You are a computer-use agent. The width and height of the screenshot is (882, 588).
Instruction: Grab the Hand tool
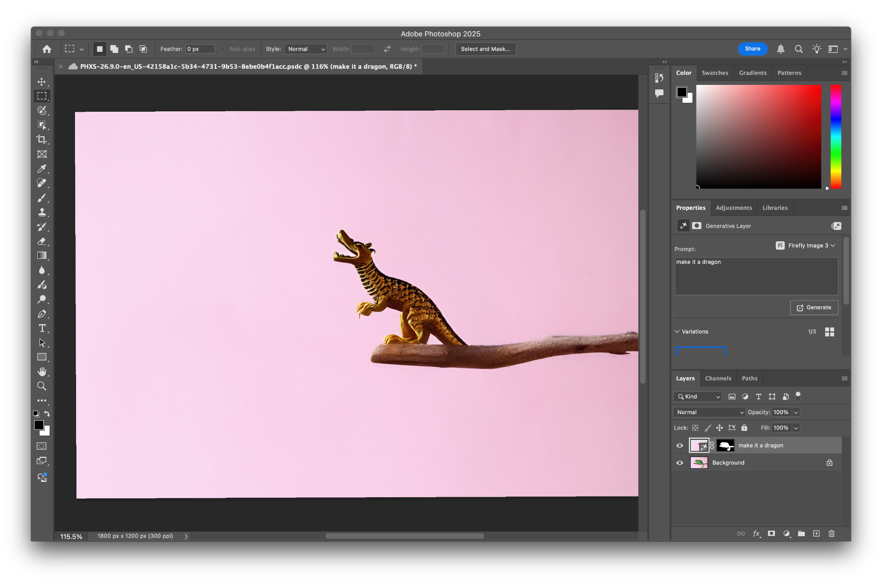coord(42,371)
